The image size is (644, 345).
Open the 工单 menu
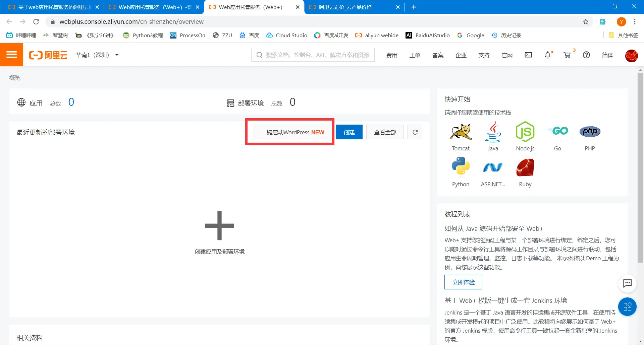(415, 55)
